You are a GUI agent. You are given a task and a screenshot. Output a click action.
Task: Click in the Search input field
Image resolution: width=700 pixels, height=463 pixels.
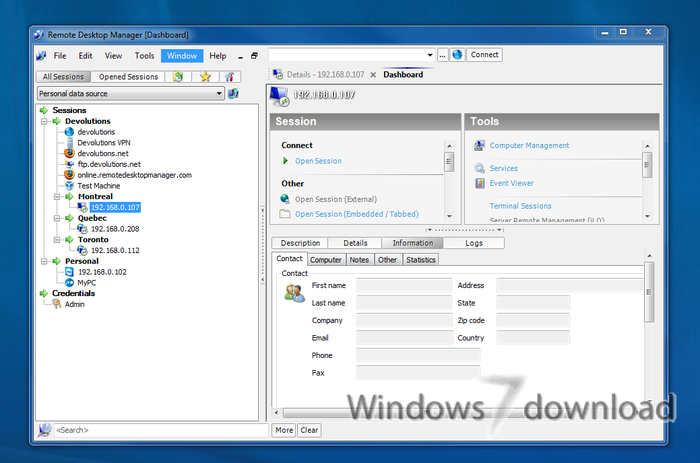click(161, 430)
